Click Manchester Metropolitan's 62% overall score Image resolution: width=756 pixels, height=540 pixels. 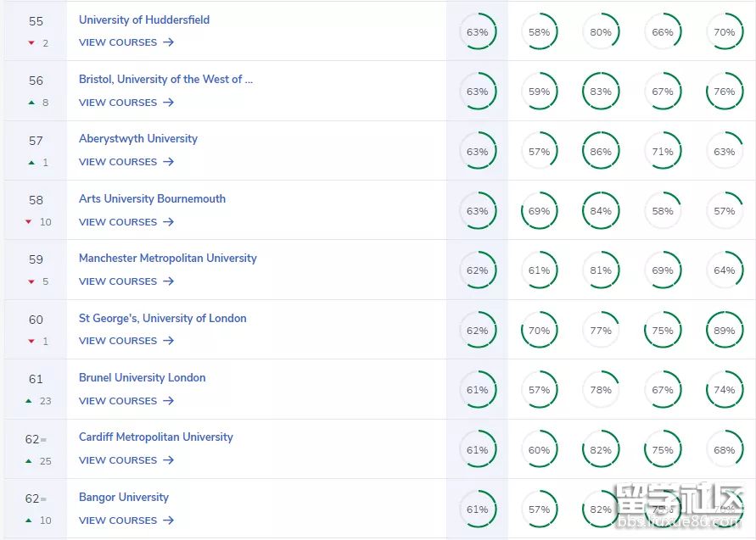(x=477, y=270)
